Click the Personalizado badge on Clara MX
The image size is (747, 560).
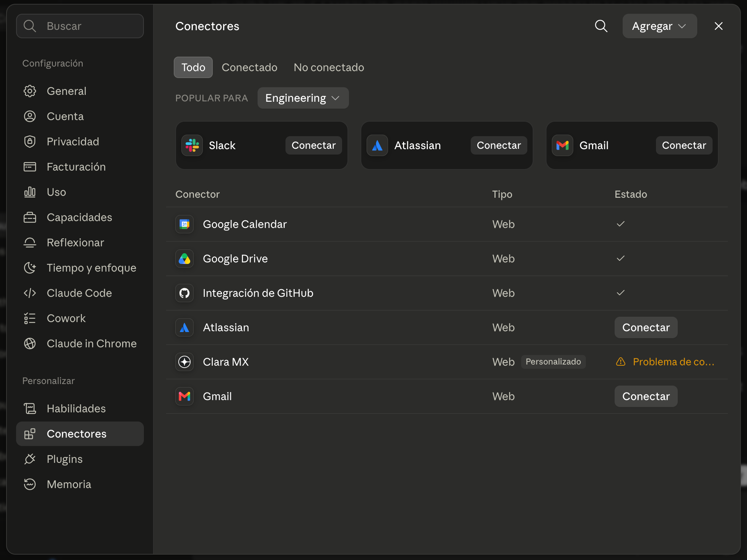pos(553,362)
